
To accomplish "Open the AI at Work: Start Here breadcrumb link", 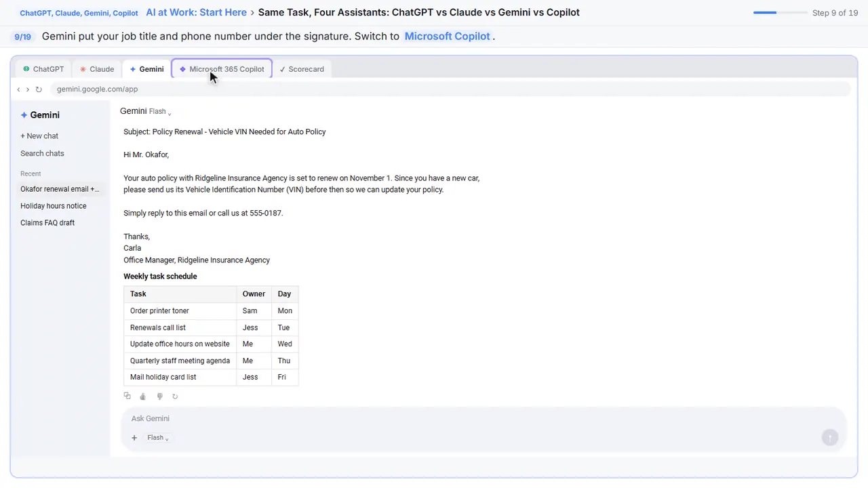I will click(196, 12).
